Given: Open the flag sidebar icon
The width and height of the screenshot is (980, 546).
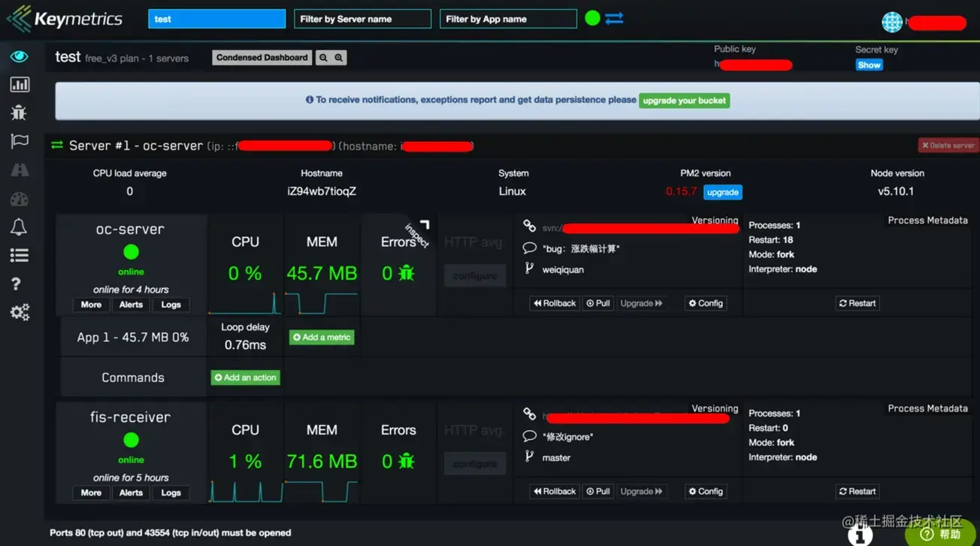Looking at the screenshot, I should pos(20,141).
